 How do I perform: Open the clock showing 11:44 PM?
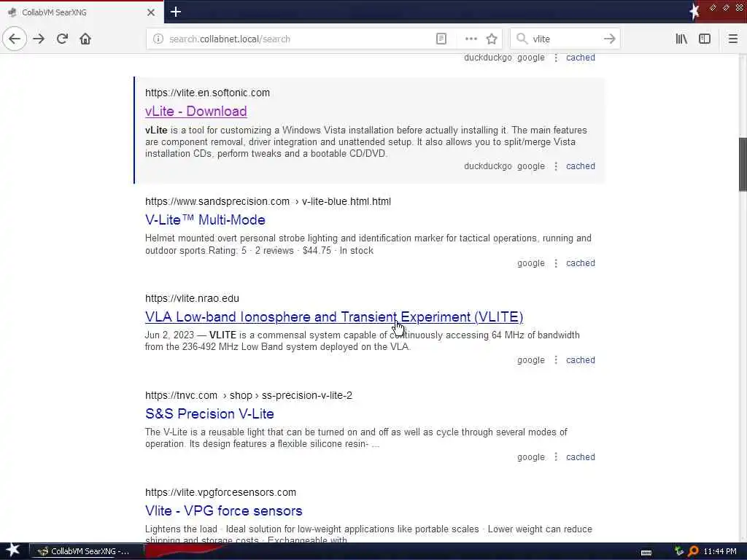(720, 551)
